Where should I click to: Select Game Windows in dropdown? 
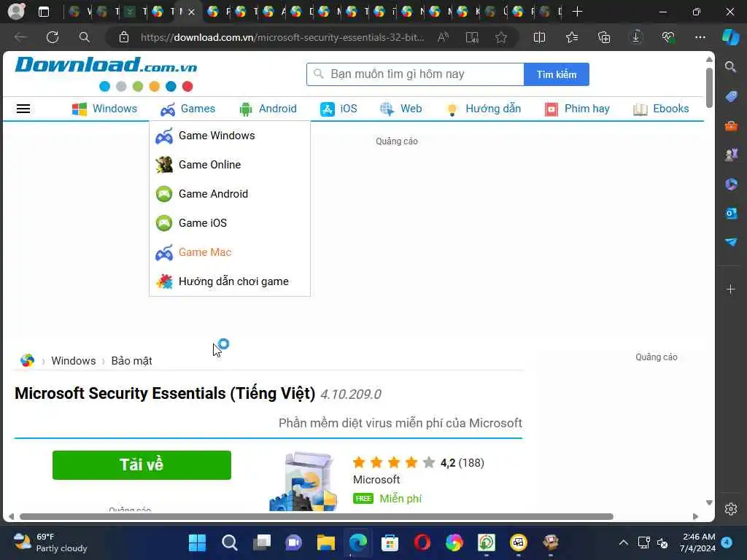tap(230, 136)
